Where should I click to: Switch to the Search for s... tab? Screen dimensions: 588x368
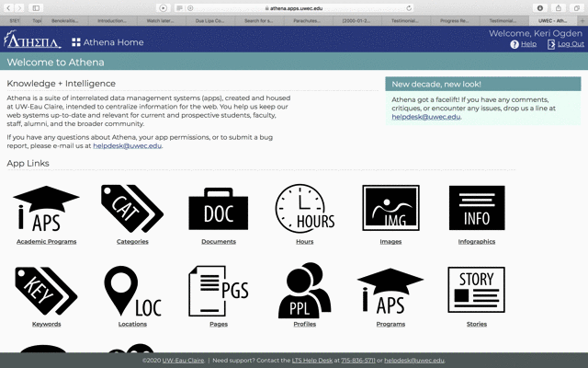point(258,20)
